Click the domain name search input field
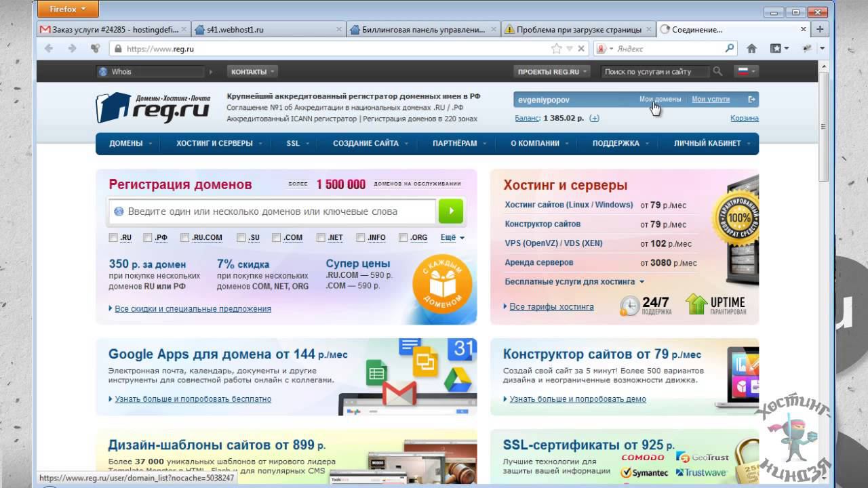Image resolution: width=868 pixels, height=488 pixels. pos(271,211)
